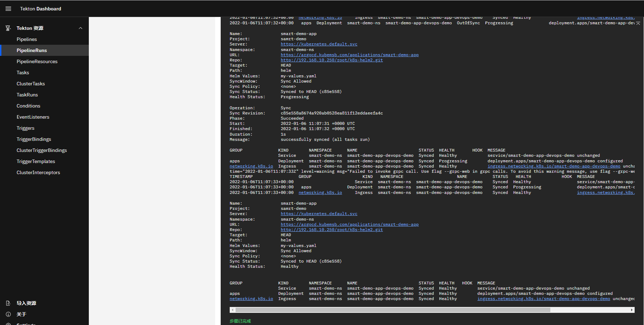
Task: Click 'successfully synced (all tasks run)' message
Action: click(x=325, y=139)
